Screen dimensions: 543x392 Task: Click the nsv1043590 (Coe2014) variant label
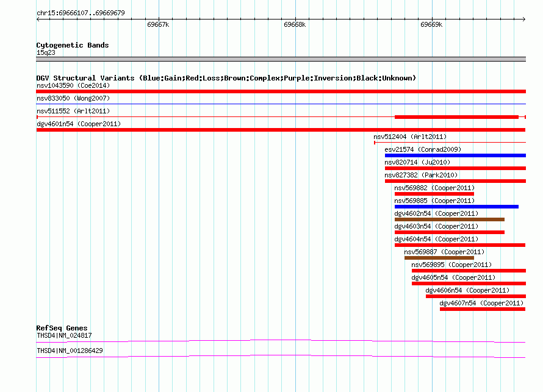(x=73, y=85)
